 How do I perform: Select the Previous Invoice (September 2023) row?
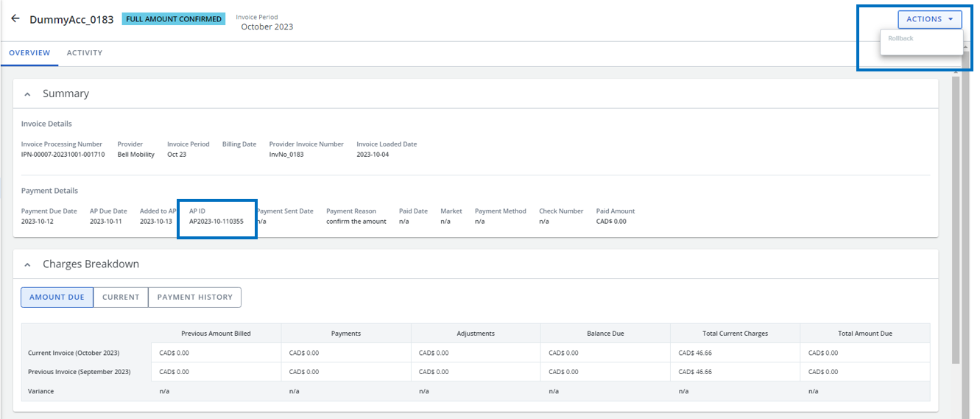click(x=79, y=372)
